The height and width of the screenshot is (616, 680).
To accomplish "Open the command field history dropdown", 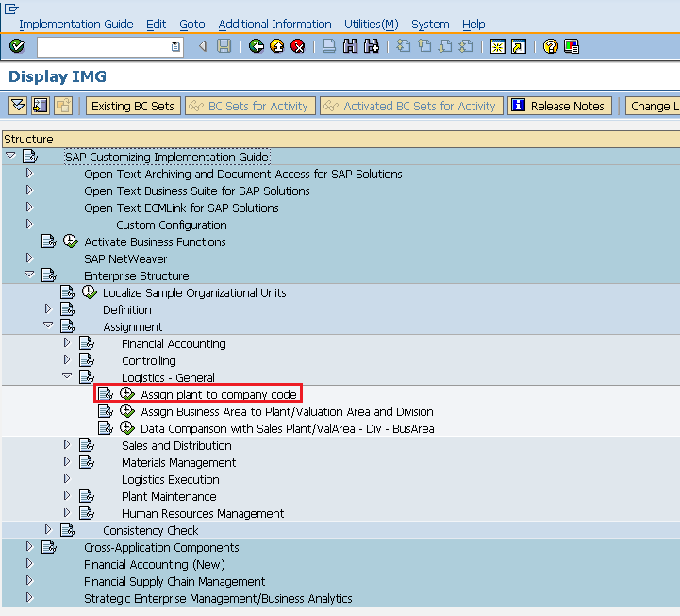I will pyautogui.click(x=175, y=46).
